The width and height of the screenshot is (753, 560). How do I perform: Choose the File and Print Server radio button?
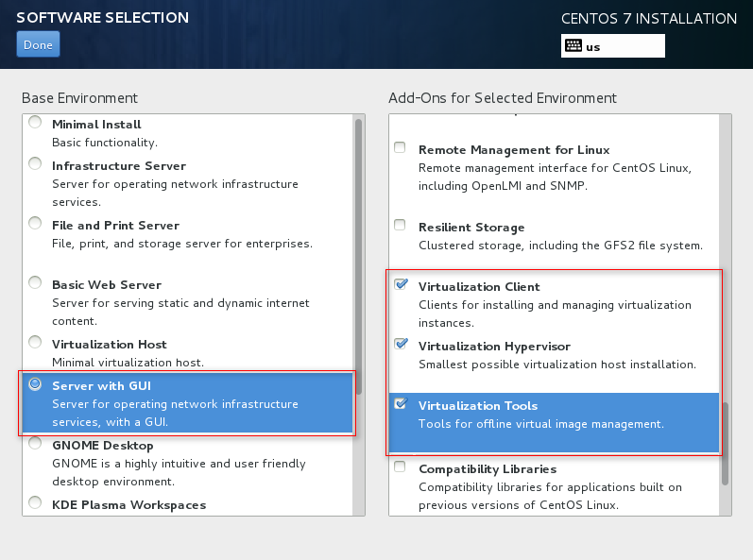(x=35, y=223)
